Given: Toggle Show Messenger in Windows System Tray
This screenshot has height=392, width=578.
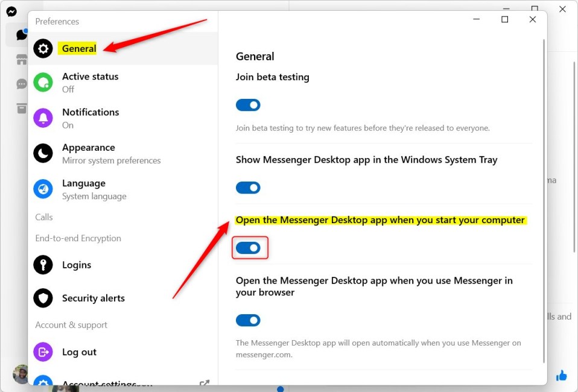Looking at the screenshot, I should (248, 188).
